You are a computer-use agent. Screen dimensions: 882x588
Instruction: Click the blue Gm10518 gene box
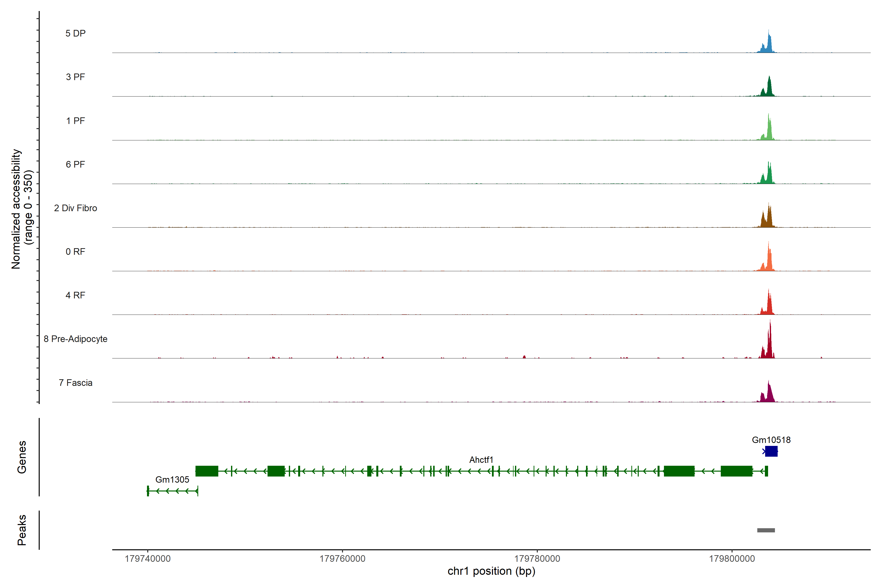coord(771,451)
